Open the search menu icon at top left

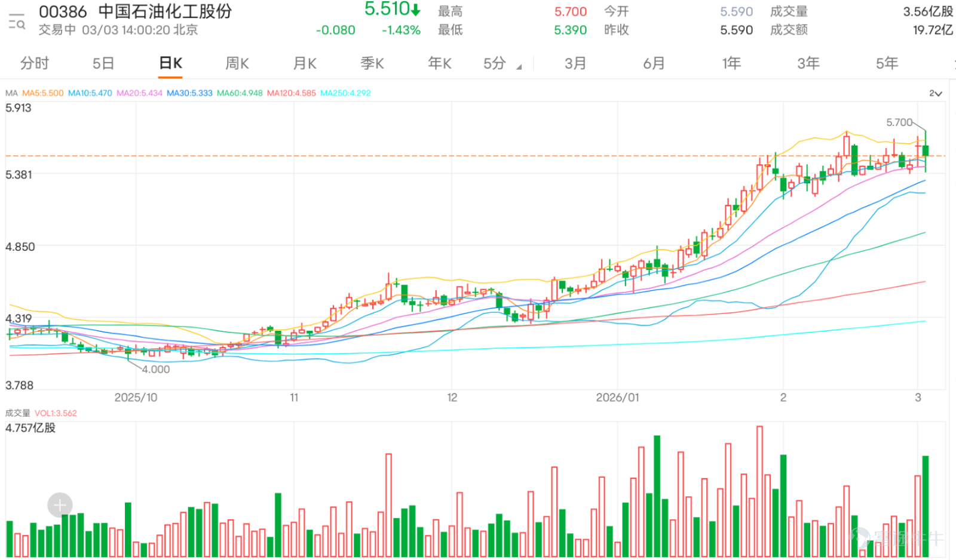click(x=17, y=21)
